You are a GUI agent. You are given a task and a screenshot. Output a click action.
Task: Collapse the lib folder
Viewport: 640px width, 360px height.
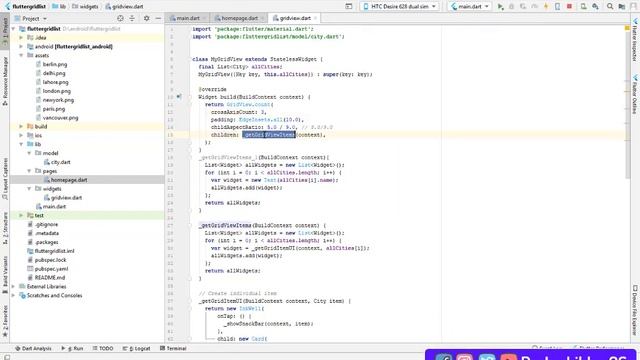click(x=21, y=144)
